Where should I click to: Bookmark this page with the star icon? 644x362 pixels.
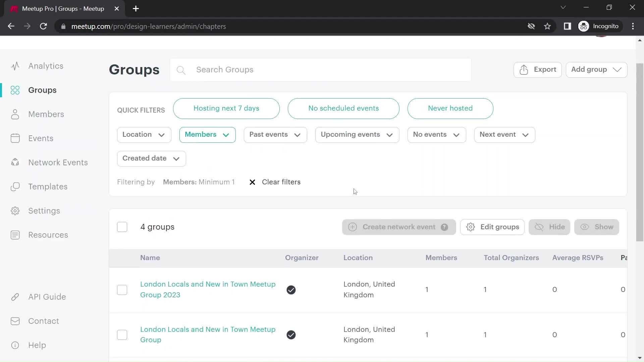point(547,26)
